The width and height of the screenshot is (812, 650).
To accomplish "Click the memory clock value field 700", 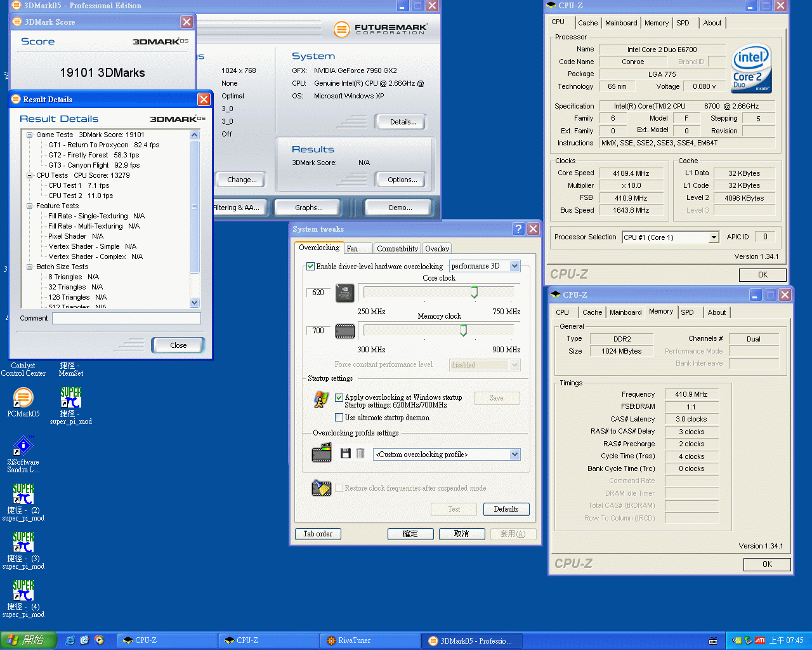I will click(x=318, y=331).
